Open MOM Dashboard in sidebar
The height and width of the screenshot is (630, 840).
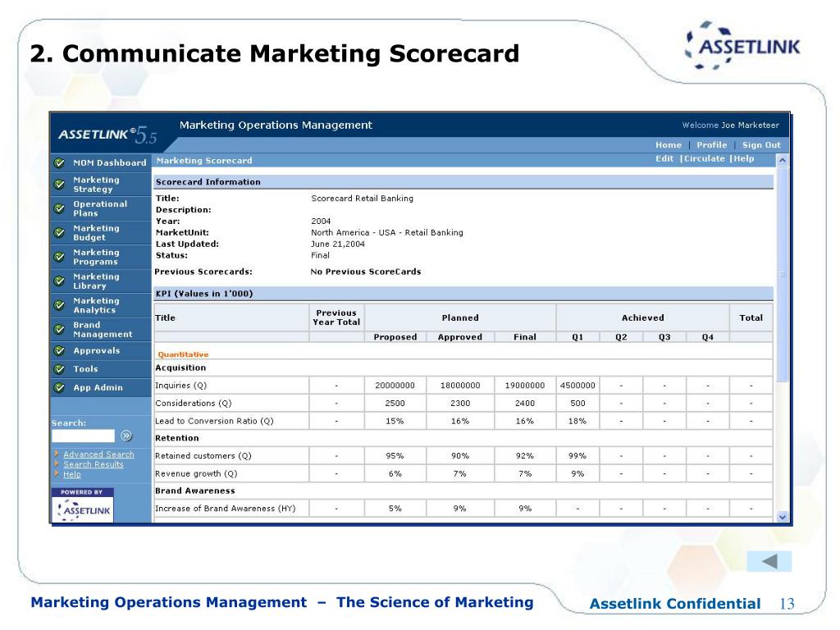pyautogui.click(x=110, y=163)
